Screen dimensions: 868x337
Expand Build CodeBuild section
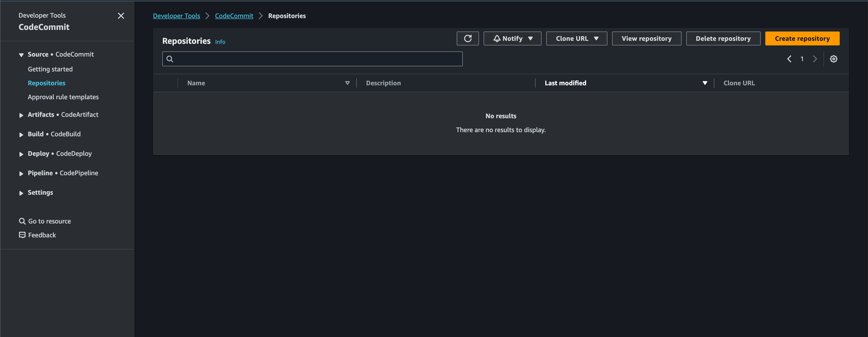[x=21, y=134]
